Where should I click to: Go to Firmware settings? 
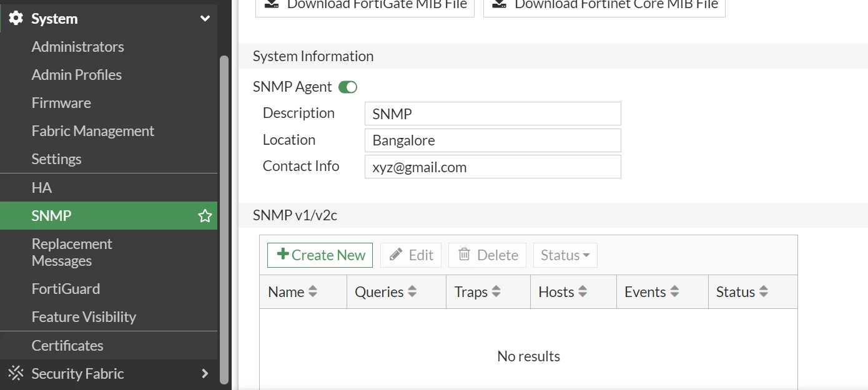[x=61, y=103]
